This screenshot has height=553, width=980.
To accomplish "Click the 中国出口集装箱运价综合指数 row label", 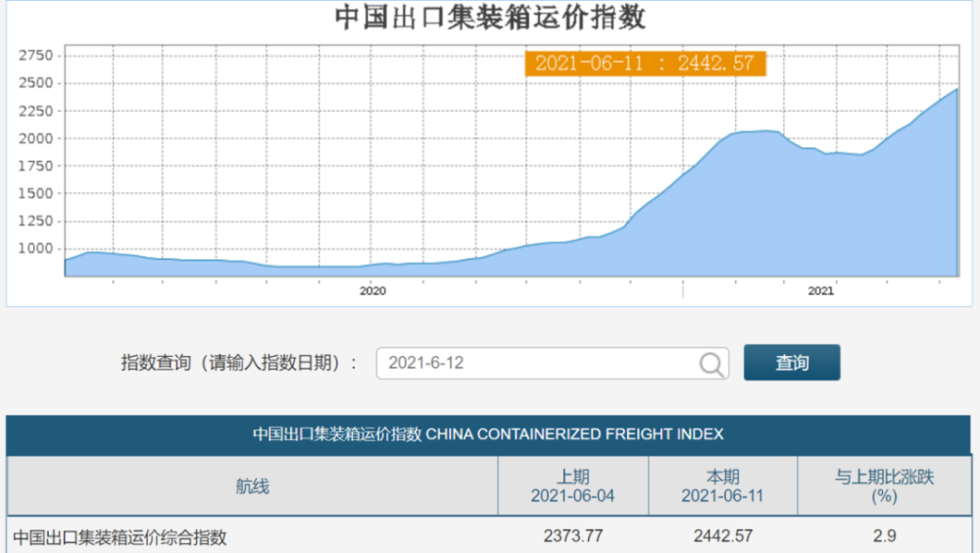I will 120,537.
